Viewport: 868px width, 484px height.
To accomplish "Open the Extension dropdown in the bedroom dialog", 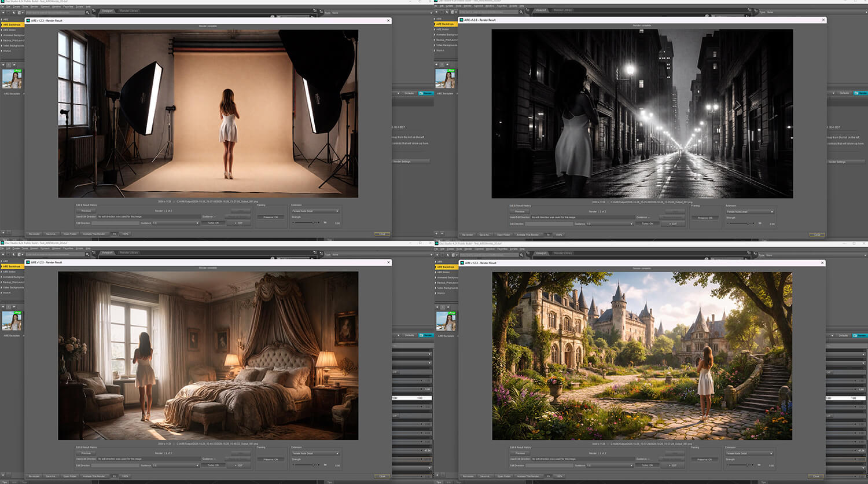I will [315, 453].
